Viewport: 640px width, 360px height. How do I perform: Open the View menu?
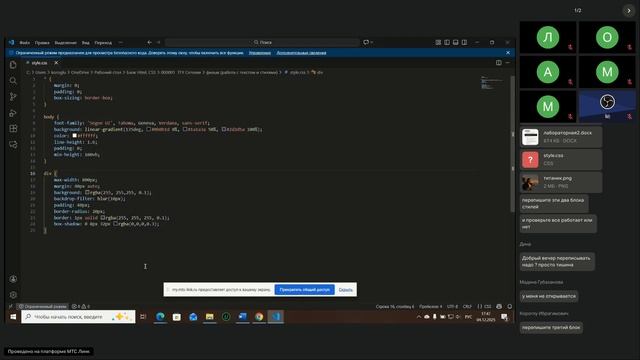pyautogui.click(x=85, y=42)
